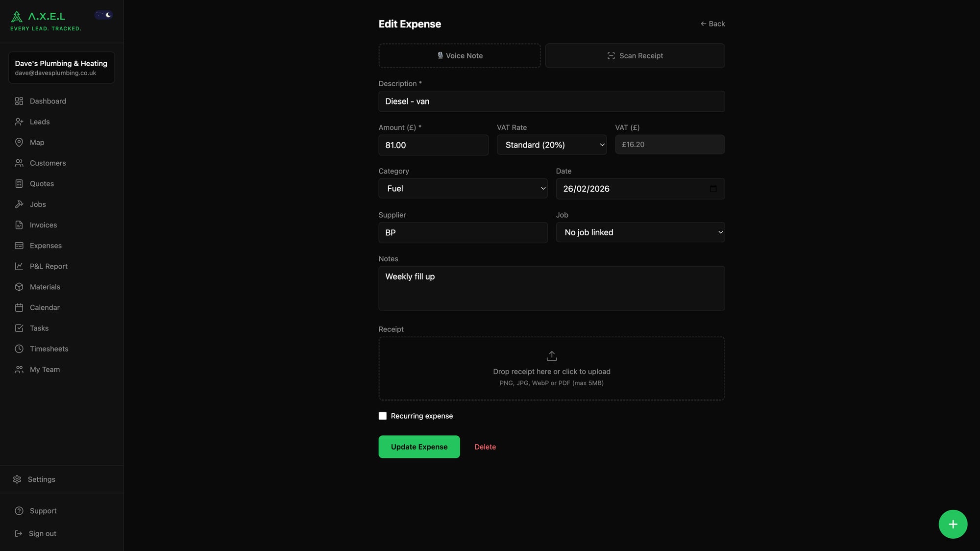980x551 pixels.
Task: Go to the Customers page
Action: coord(48,163)
